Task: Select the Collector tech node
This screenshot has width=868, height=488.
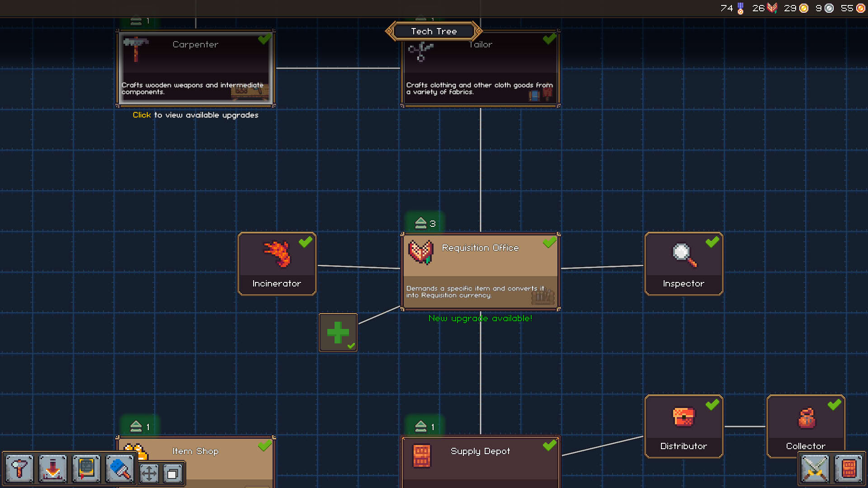Action: (x=806, y=427)
